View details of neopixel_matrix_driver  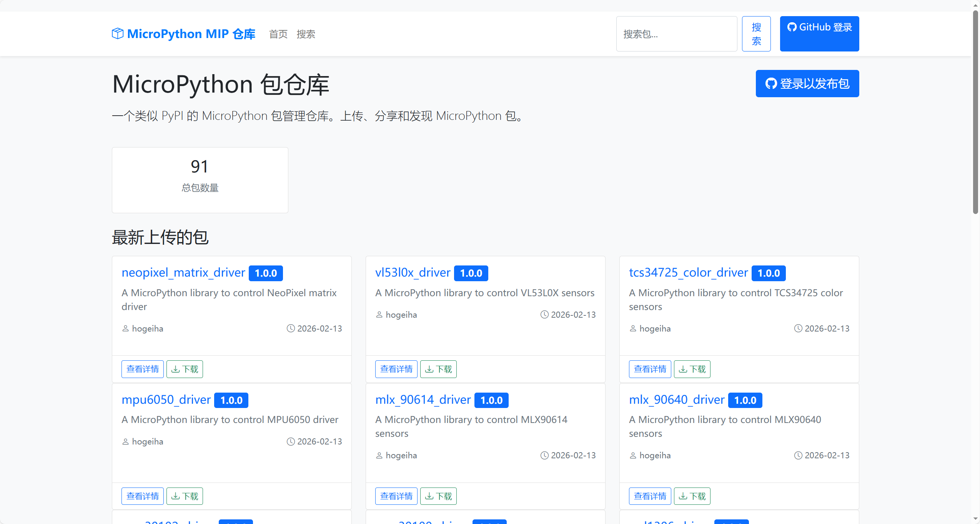pos(142,369)
